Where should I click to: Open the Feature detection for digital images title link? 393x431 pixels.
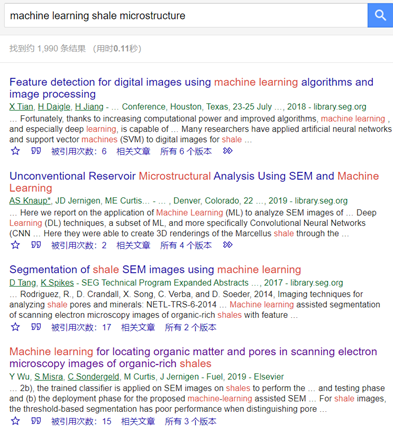[191, 88]
